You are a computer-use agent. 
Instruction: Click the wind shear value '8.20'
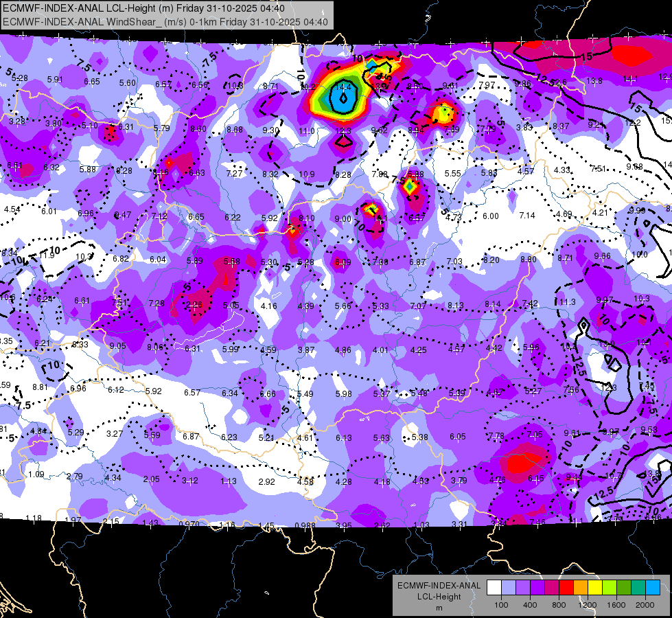point(491,260)
